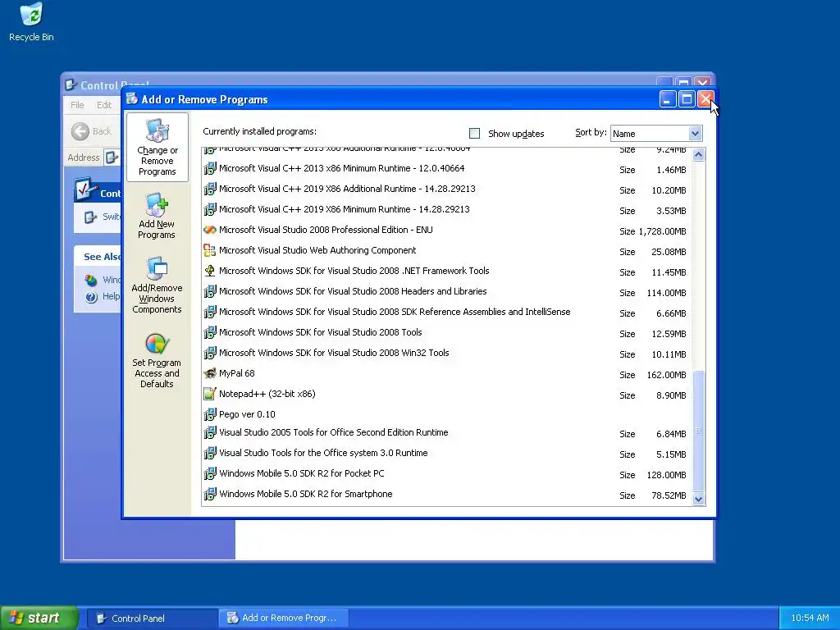Image resolution: width=840 pixels, height=630 pixels.
Task: Click the Notepad++ program icon
Action: coord(210,395)
